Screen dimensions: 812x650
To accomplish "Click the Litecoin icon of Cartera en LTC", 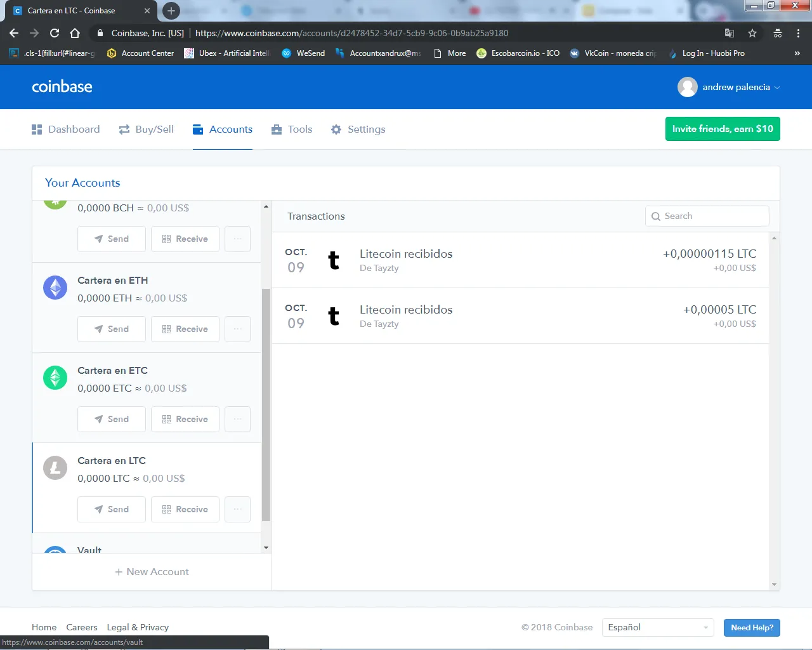I will [55, 468].
